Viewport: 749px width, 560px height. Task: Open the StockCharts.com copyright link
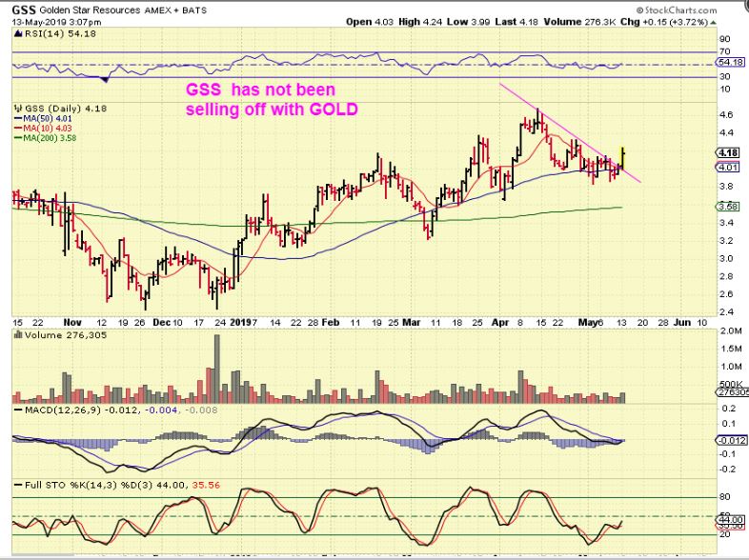[677, 10]
